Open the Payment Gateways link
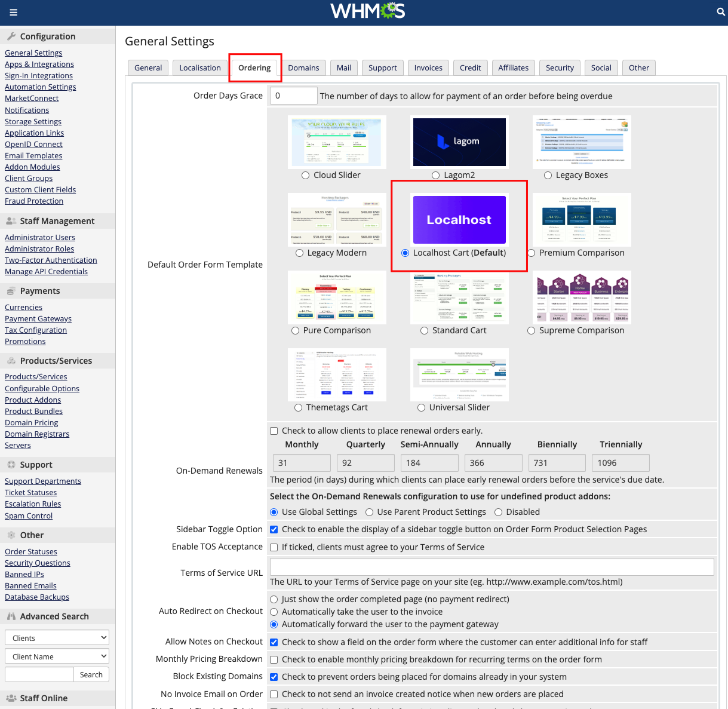 (38, 318)
